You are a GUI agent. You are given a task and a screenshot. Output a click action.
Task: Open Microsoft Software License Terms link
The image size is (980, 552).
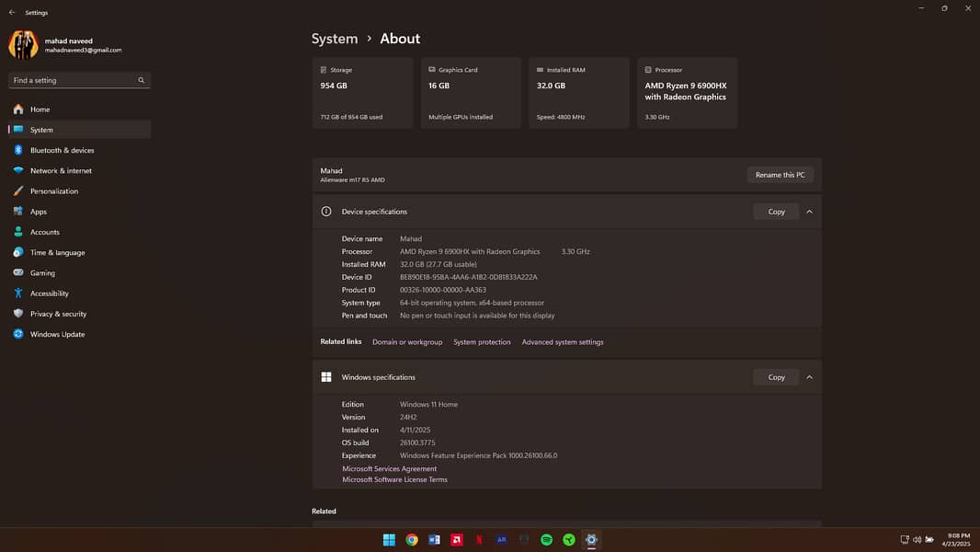[395, 480]
